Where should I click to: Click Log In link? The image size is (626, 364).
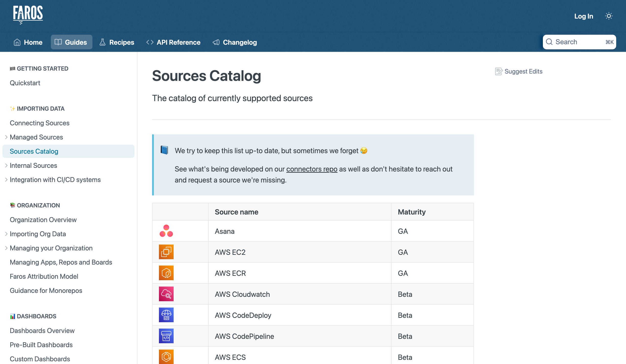(584, 16)
